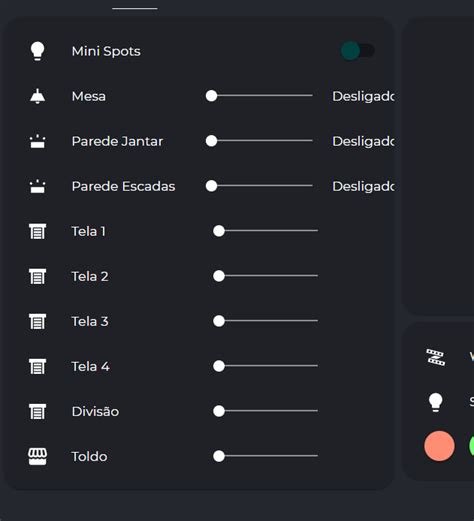
Task: Click the LED strip icon in right card
Action: (436, 357)
